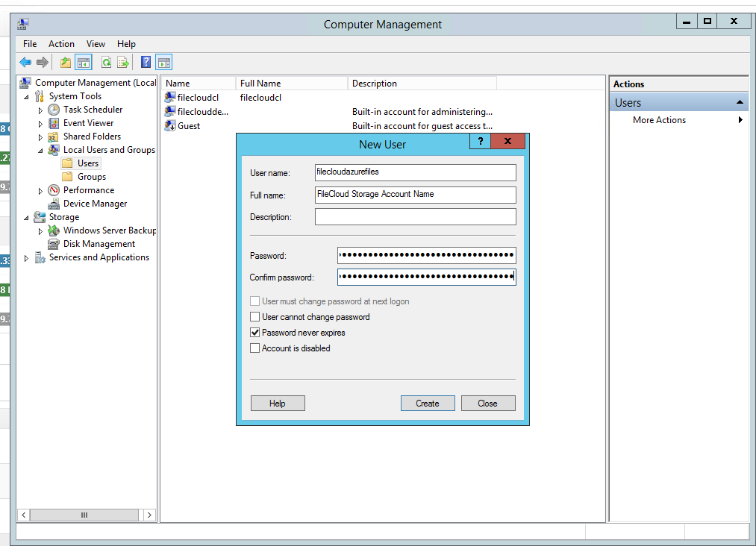
Task: Enable Account is disabled
Action: click(254, 348)
